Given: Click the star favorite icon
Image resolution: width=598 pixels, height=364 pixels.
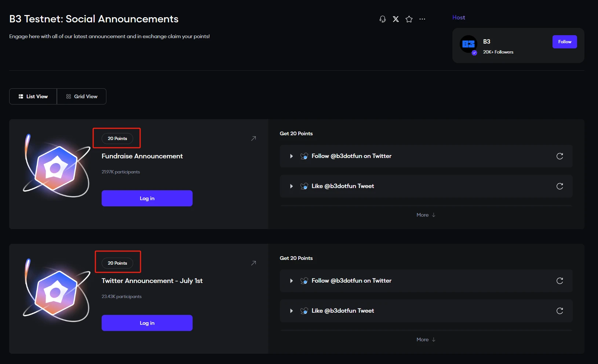Looking at the screenshot, I should pos(409,19).
